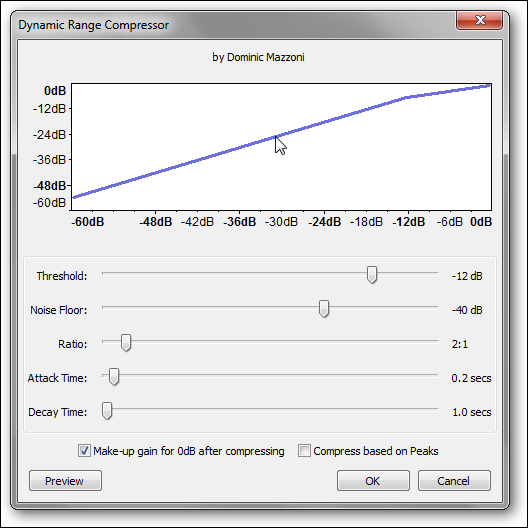The image size is (528, 528).
Task: Click the -36dB vertical axis label
Action: tap(49, 160)
